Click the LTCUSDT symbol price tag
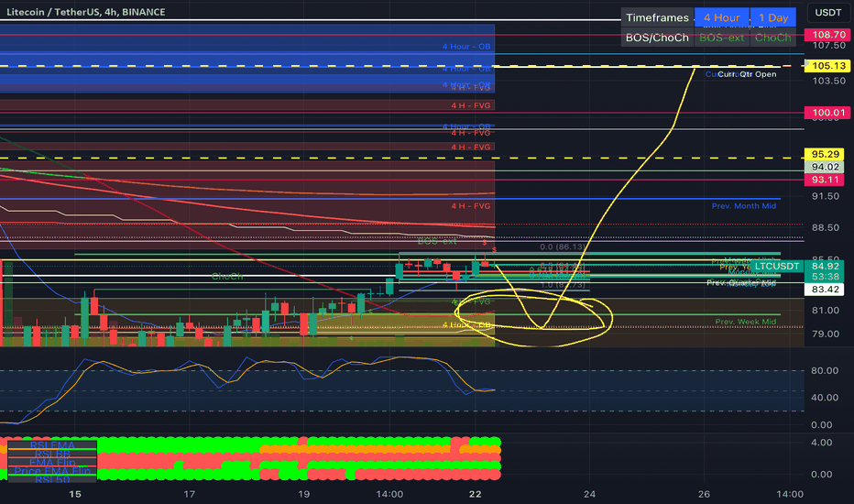This screenshot has width=854, height=504. point(777,266)
